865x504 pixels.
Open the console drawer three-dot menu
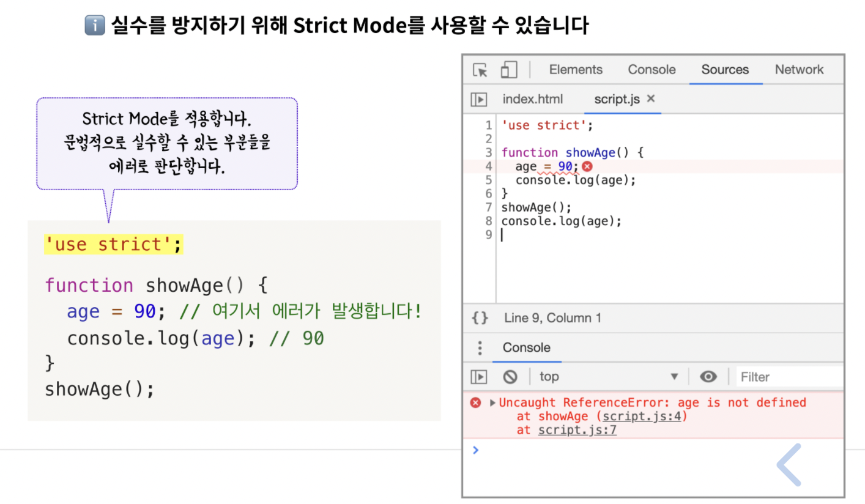[480, 348]
